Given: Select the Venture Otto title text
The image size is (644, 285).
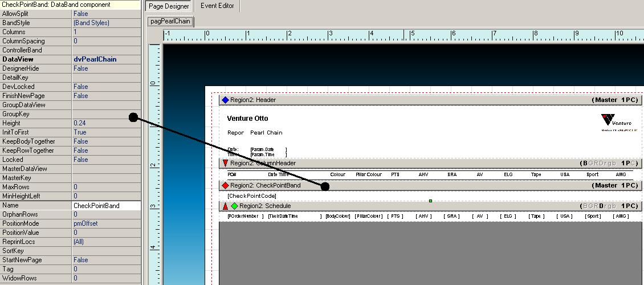Looking at the screenshot, I should 248,118.
